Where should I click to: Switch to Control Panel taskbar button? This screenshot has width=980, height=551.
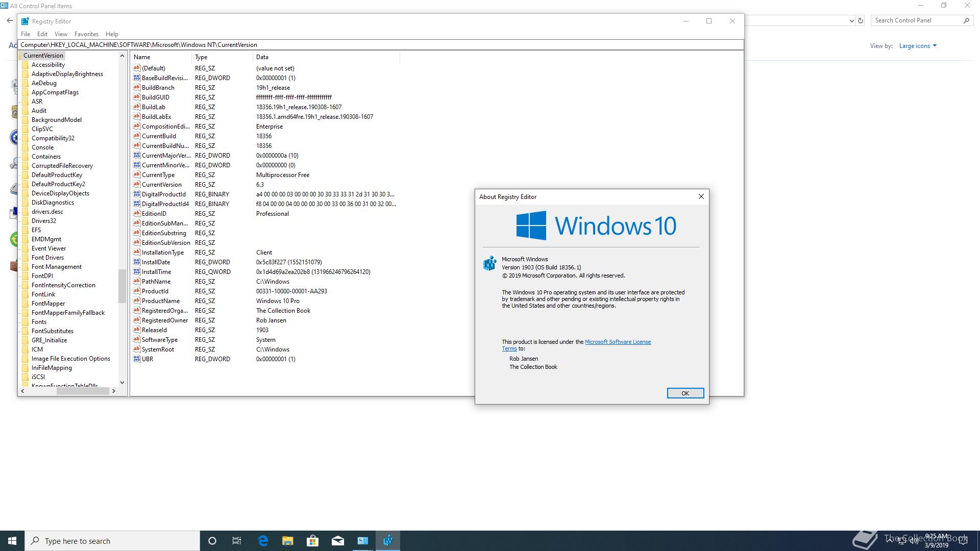coord(363,541)
